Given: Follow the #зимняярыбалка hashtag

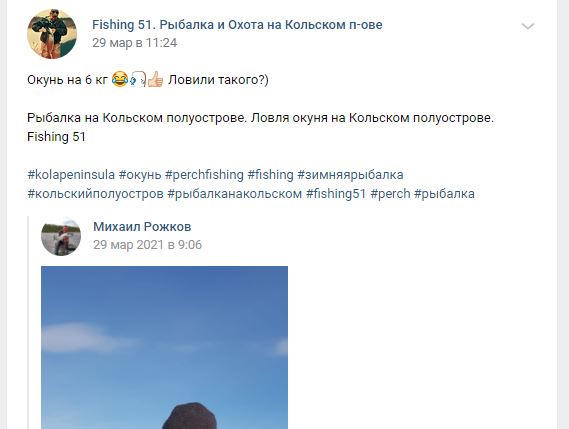Looking at the screenshot, I should [x=351, y=175].
